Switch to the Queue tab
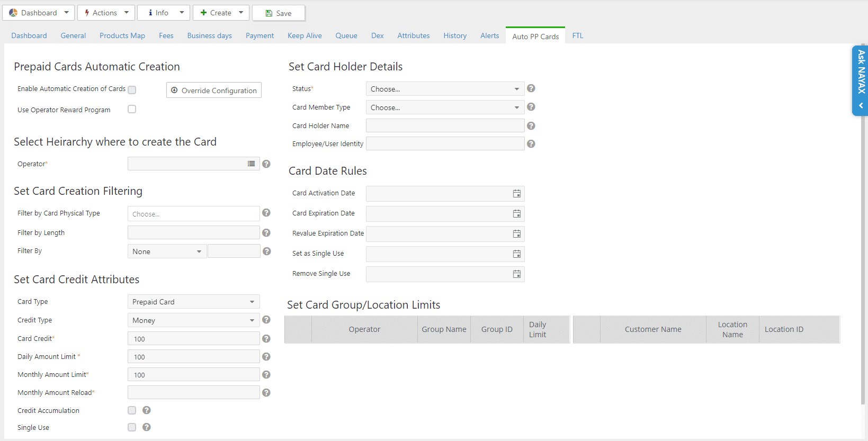This screenshot has width=868, height=441. (346, 35)
